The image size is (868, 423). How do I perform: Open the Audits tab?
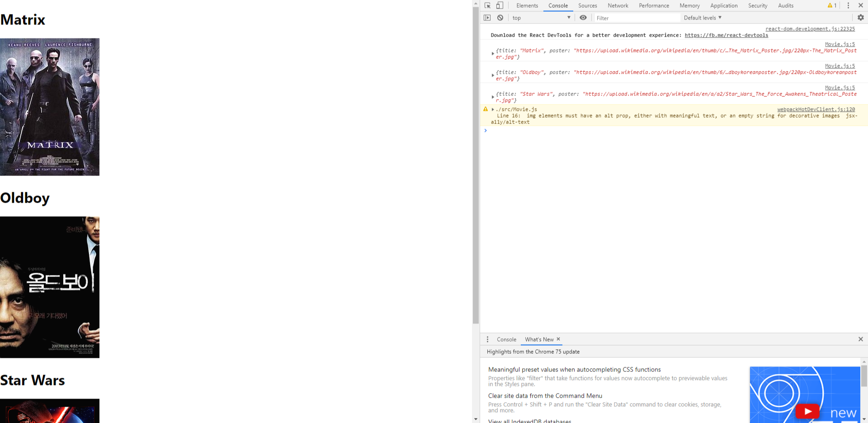(786, 5)
